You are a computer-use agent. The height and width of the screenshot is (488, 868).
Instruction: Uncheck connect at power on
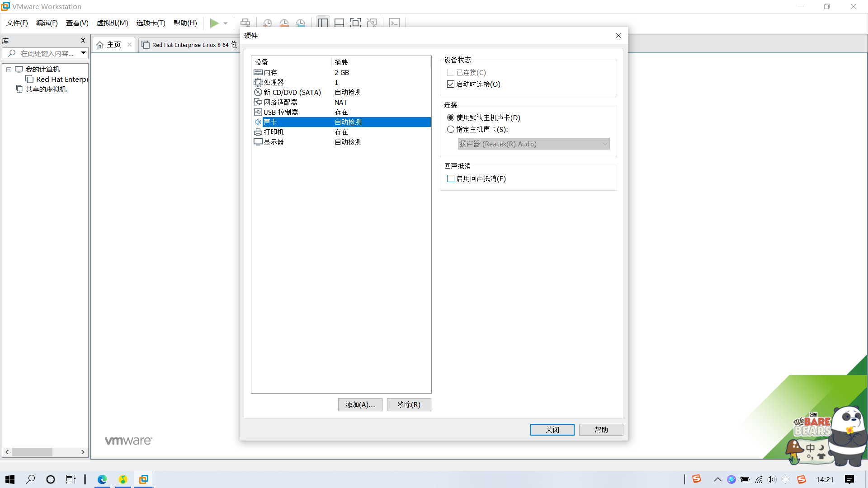click(x=450, y=84)
